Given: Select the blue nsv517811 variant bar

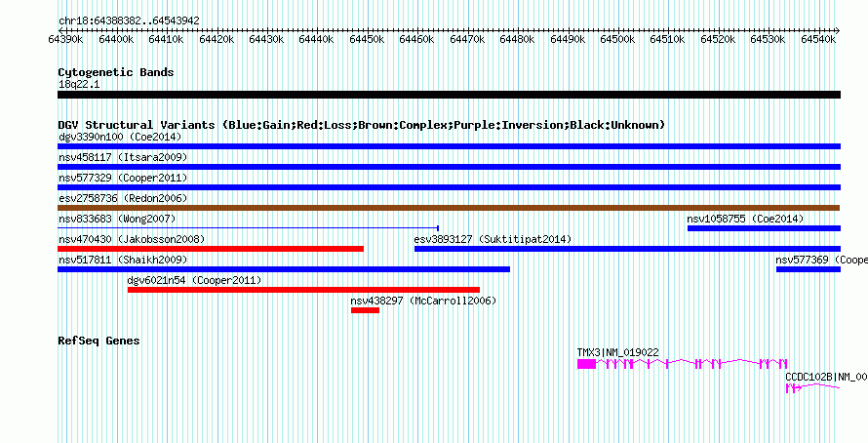Looking at the screenshot, I should coord(284,269).
